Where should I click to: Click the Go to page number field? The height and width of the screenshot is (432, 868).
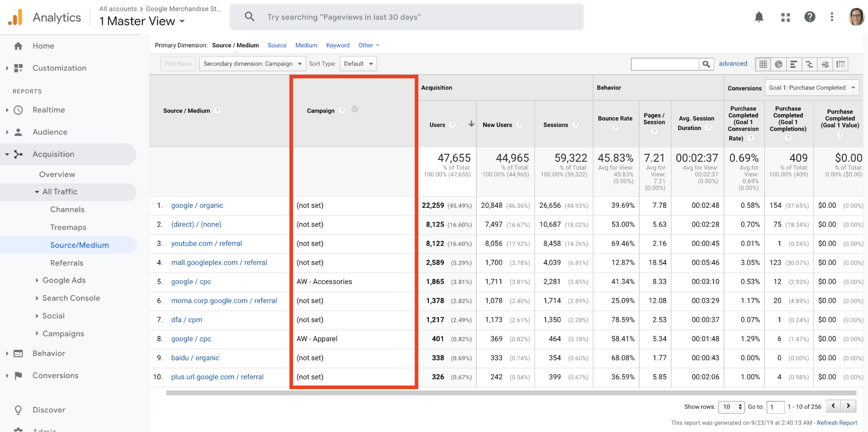776,407
